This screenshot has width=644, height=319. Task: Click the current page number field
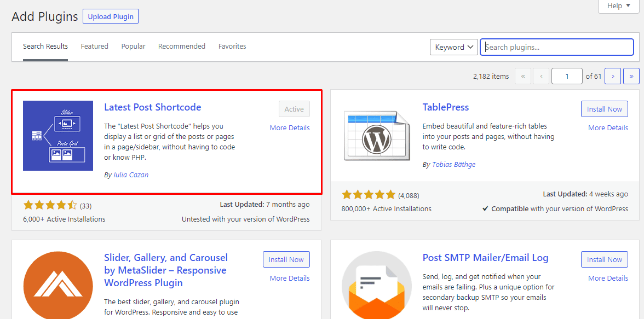[567, 77]
